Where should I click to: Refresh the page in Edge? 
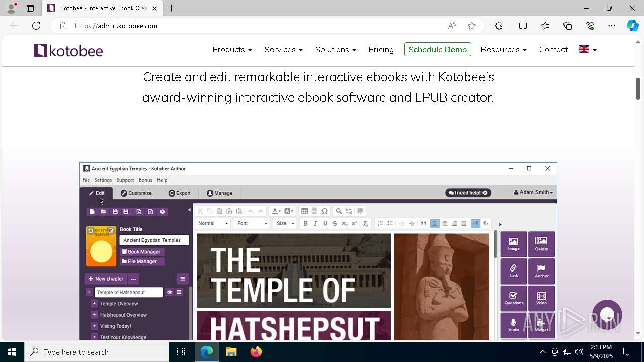tap(36, 26)
